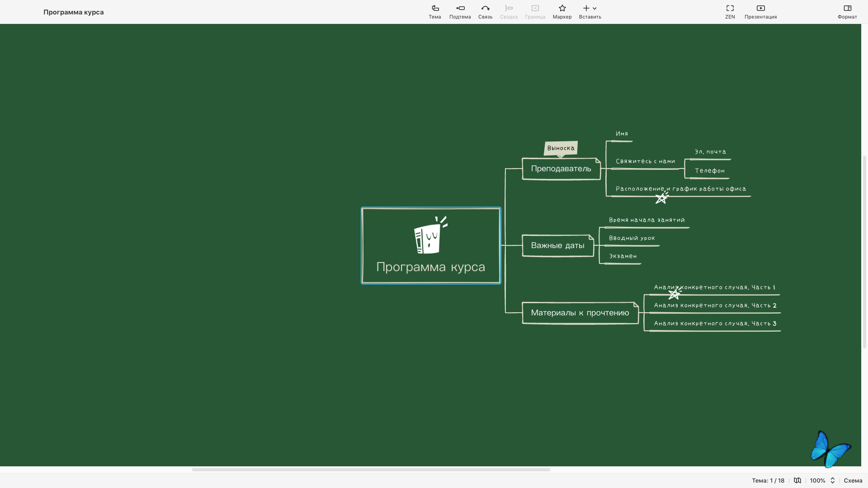This screenshot has height=488, width=868.
Task: Click the horizontal scrollbar at the bottom
Action: [371, 469]
